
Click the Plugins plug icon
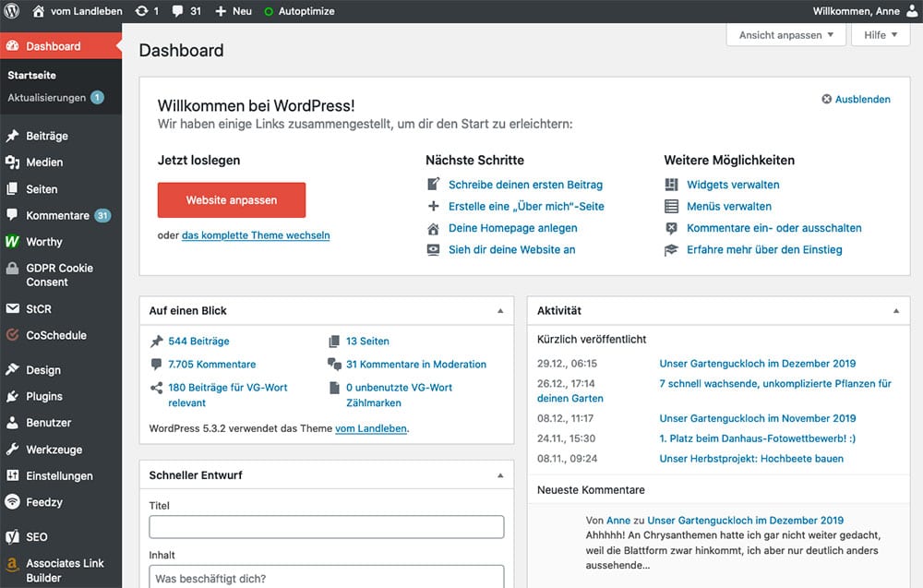[12, 396]
